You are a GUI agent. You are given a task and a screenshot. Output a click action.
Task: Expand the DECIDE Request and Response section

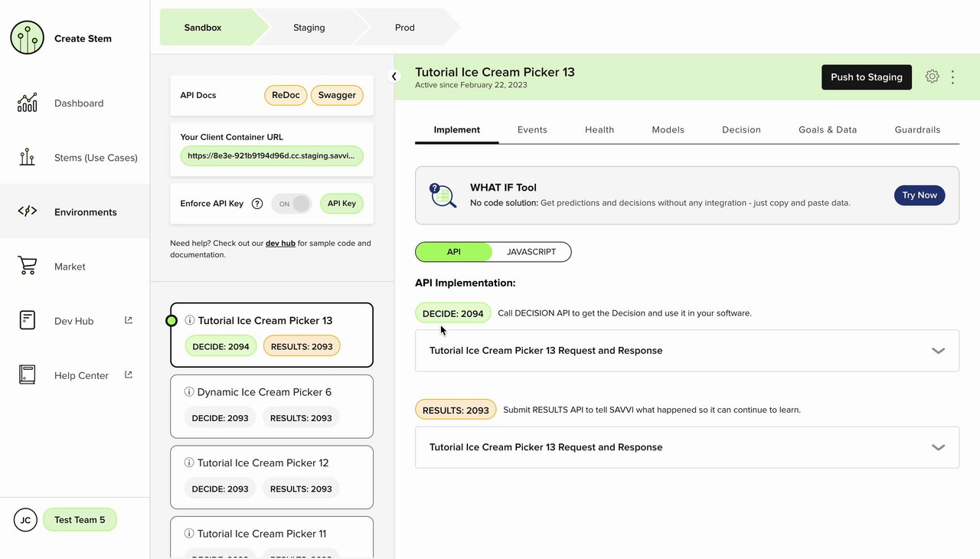938,351
